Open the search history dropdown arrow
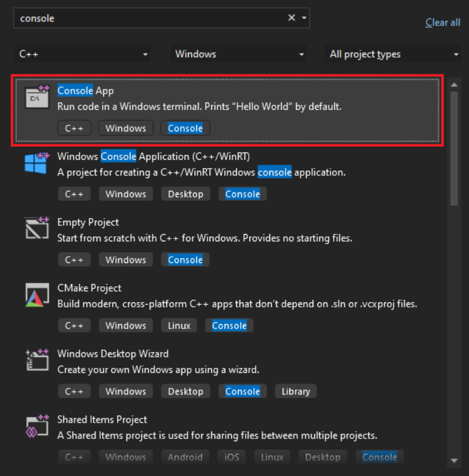The width and height of the screenshot is (469, 476). click(304, 18)
